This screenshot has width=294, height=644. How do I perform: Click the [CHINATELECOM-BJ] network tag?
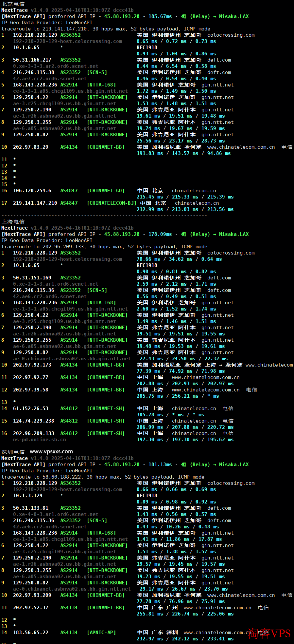pyautogui.click(x=112, y=203)
